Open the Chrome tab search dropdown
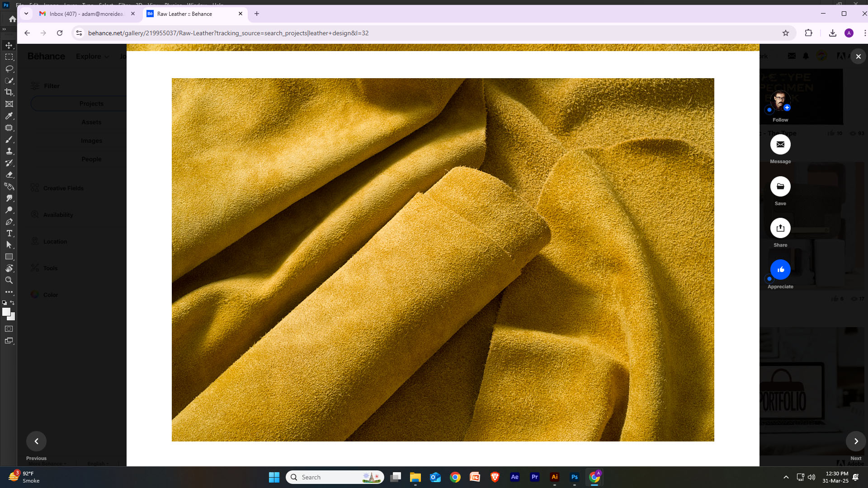 click(x=26, y=14)
